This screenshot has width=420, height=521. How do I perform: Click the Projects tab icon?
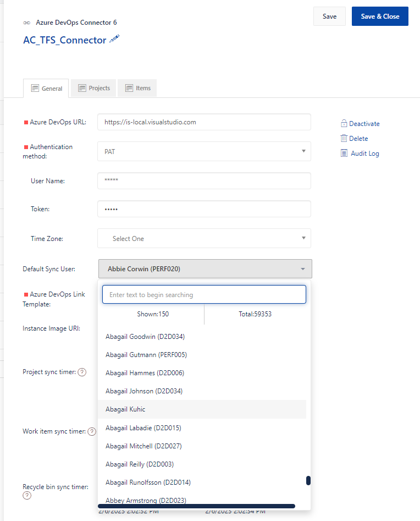pos(82,87)
